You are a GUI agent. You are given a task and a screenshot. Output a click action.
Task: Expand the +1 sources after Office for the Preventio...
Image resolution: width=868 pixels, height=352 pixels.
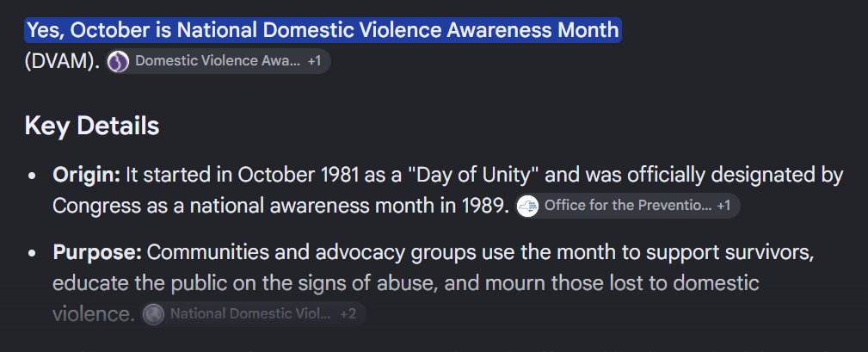pyautogui.click(x=723, y=206)
